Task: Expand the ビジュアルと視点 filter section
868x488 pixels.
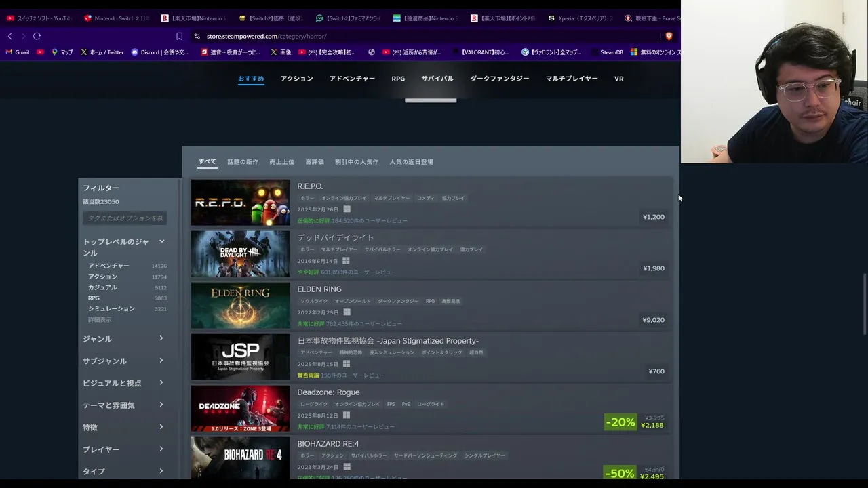Action: coord(124,383)
